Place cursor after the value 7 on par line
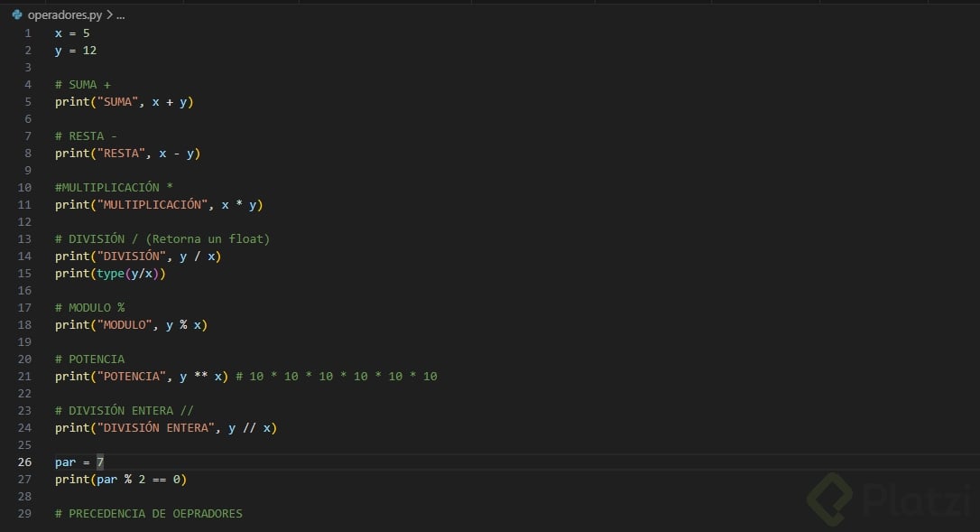 [105, 462]
